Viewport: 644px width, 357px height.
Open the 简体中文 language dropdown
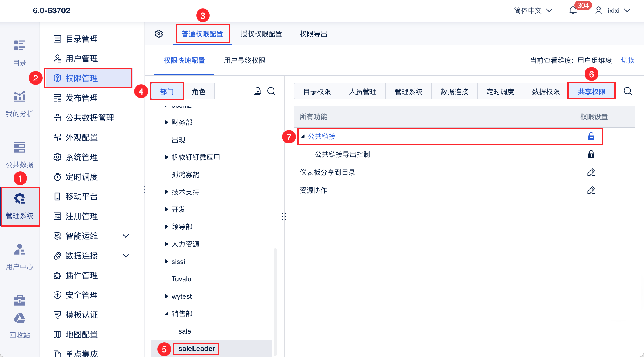click(x=533, y=11)
